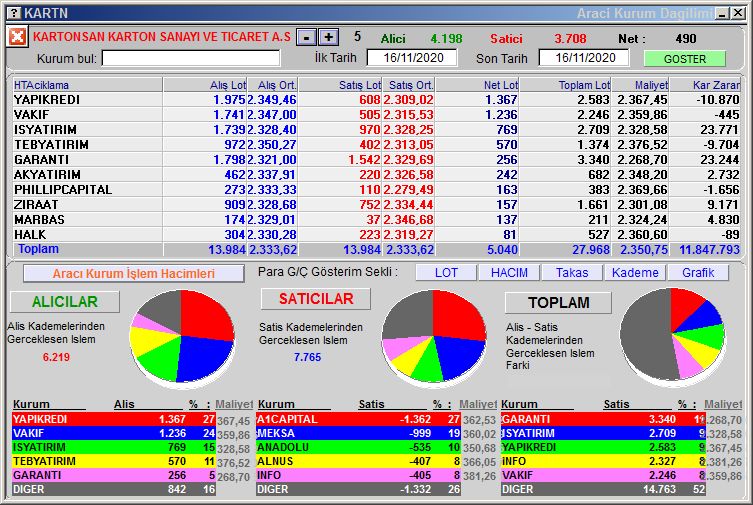Sort by Kar Zarar column header

[x=705, y=85]
